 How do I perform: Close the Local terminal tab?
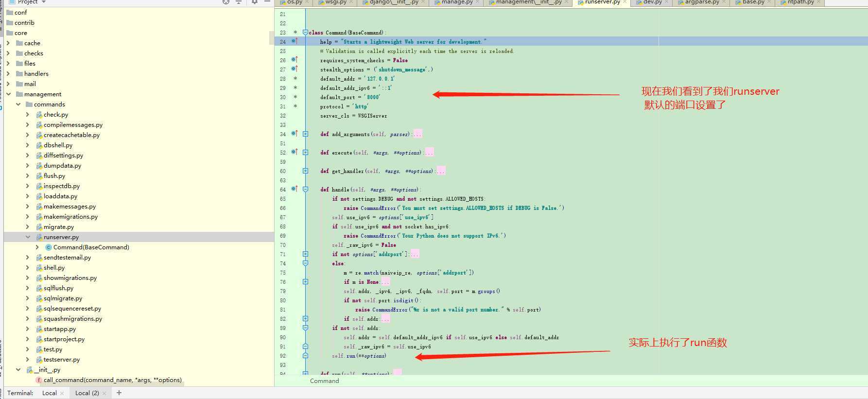[x=62, y=393]
